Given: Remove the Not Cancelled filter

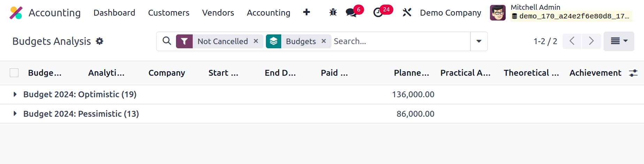Looking at the screenshot, I should (256, 41).
